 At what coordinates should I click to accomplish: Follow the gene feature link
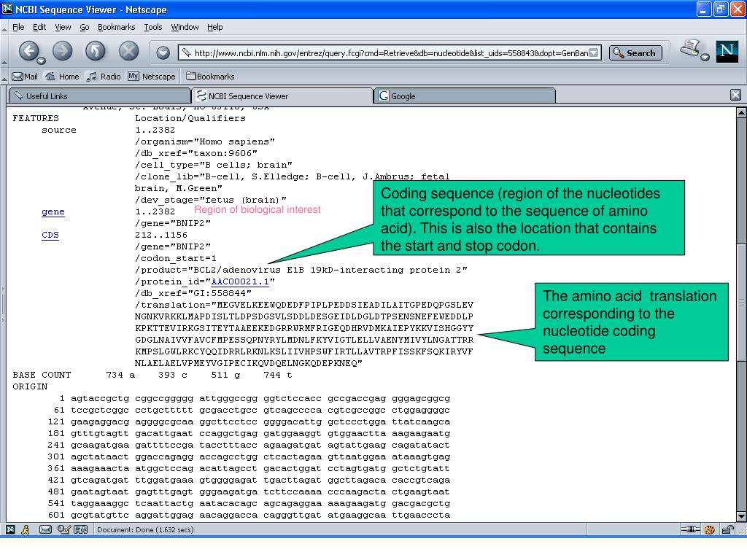click(53, 212)
